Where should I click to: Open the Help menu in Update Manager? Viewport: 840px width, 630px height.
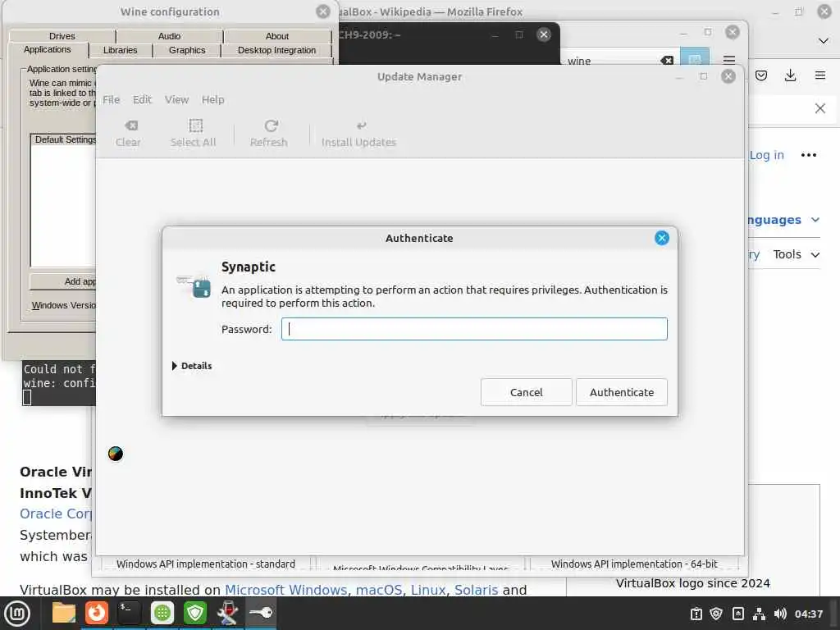tap(212, 99)
